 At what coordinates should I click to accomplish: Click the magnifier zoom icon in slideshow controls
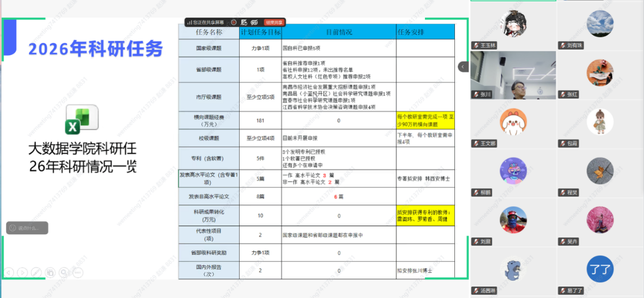(64, 272)
